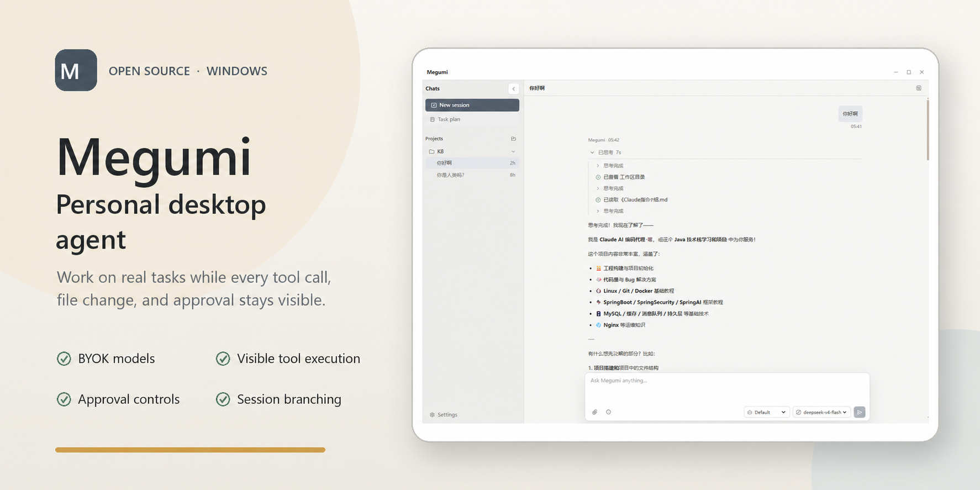980x490 pixels.
Task: Expand the 思考完成 row between the two tool steps
Action: 610,188
